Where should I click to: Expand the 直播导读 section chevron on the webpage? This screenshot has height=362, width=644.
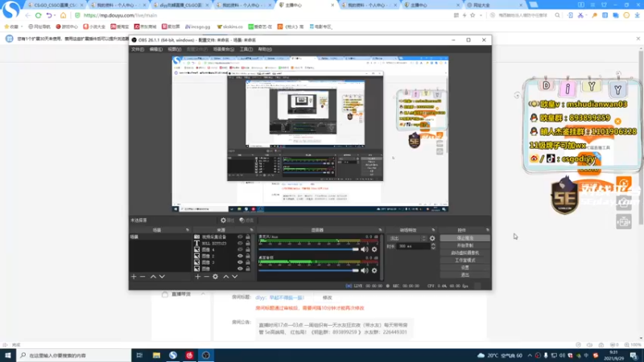203,294
